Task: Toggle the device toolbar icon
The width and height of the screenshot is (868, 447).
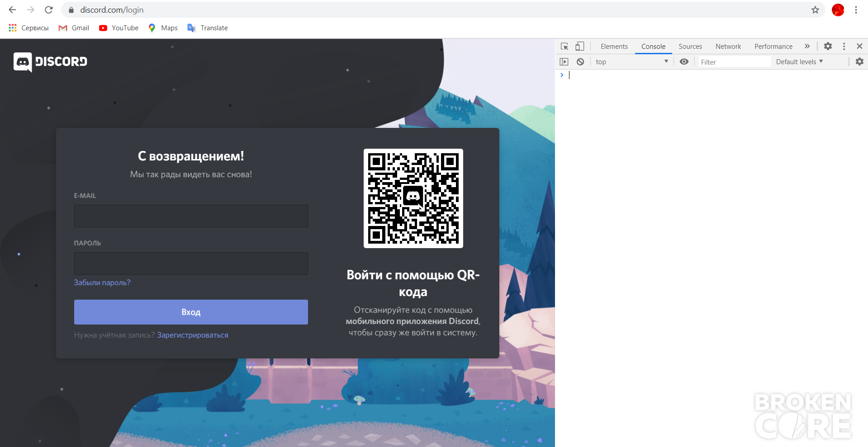Action: (579, 46)
